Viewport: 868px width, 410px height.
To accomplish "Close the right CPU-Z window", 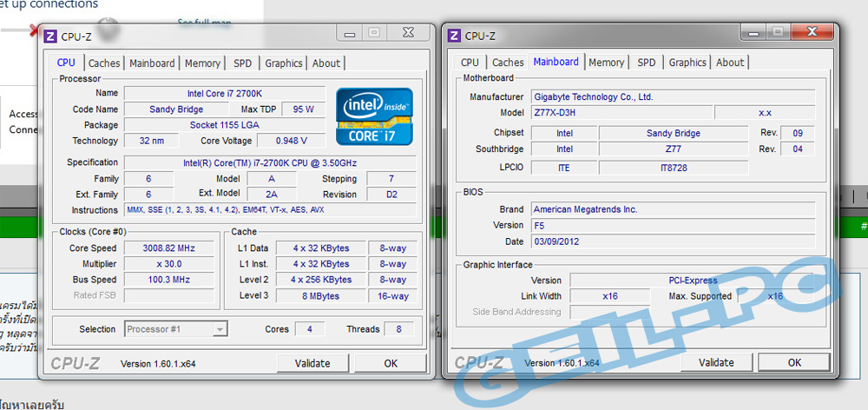I will 812,33.
